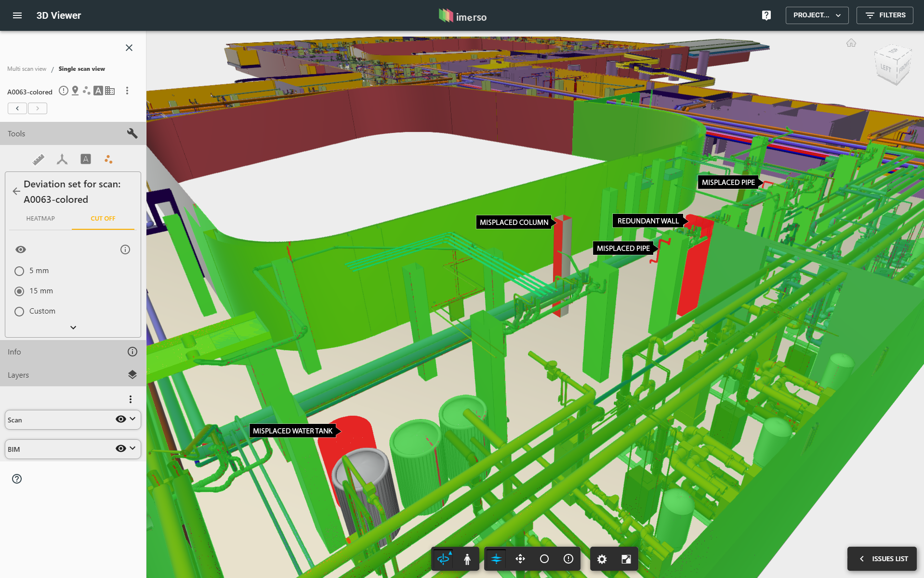Click the building table icon beside scan name

pos(110,91)
